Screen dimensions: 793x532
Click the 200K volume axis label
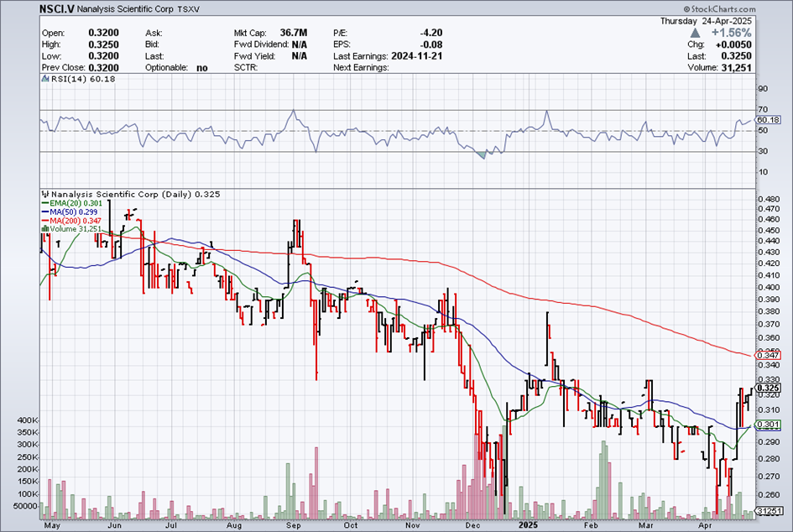28,469
